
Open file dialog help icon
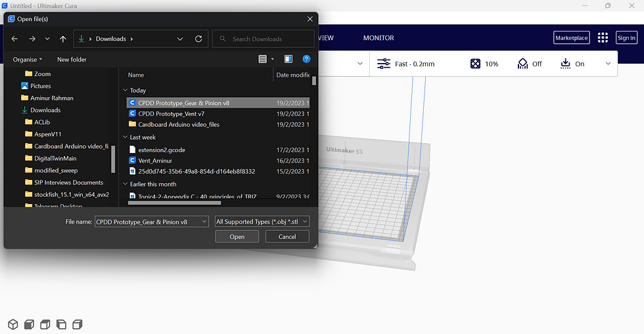306,59
